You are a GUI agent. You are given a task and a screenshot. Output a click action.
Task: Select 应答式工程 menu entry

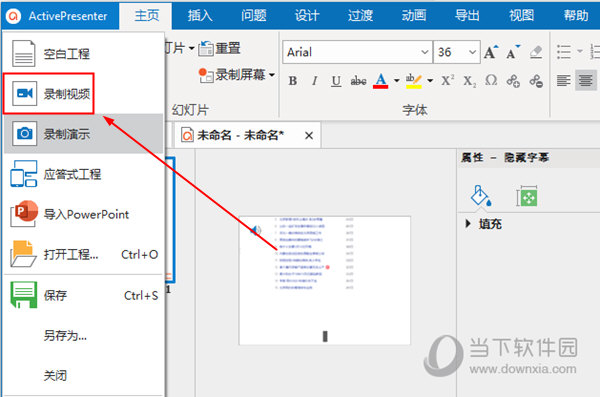[x=83, y=174]
